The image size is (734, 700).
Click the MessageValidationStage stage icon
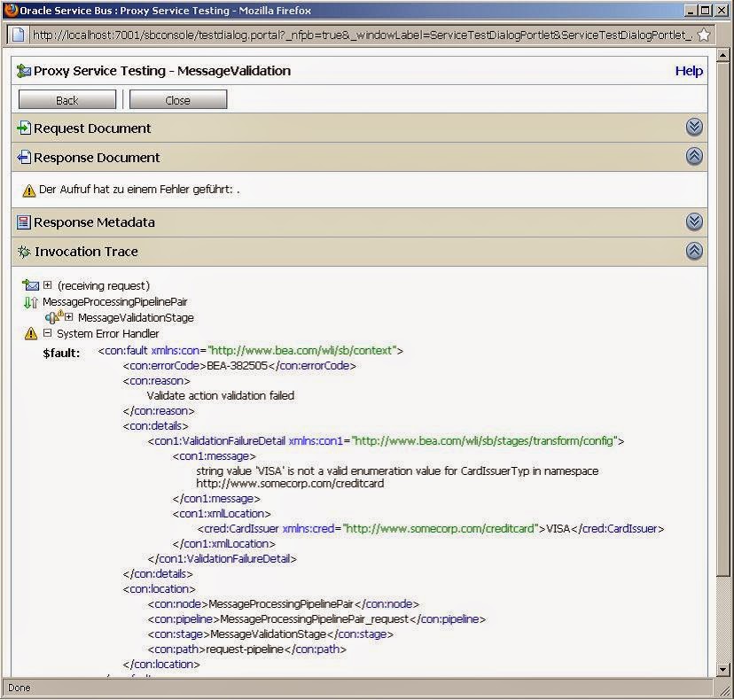53,316
